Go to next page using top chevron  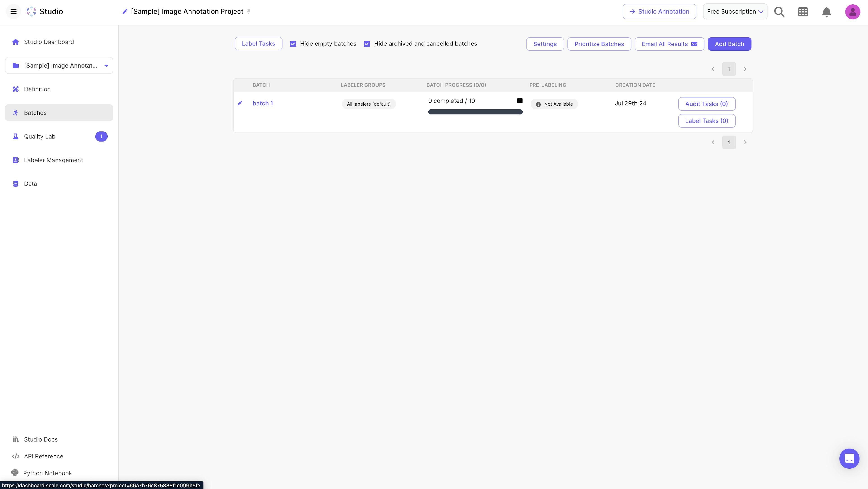(745, 69)
